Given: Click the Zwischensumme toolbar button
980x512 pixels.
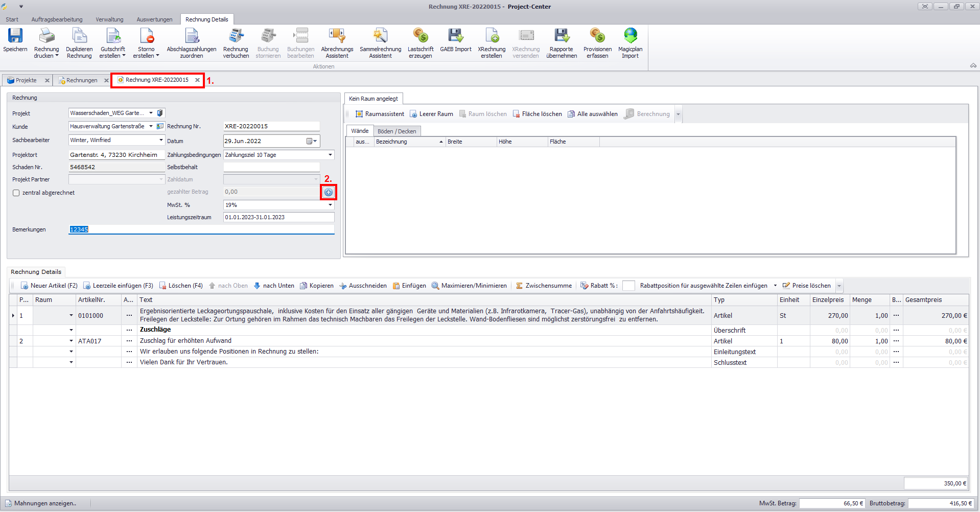Looking at the screenshot, I should (x=544, y=286).
